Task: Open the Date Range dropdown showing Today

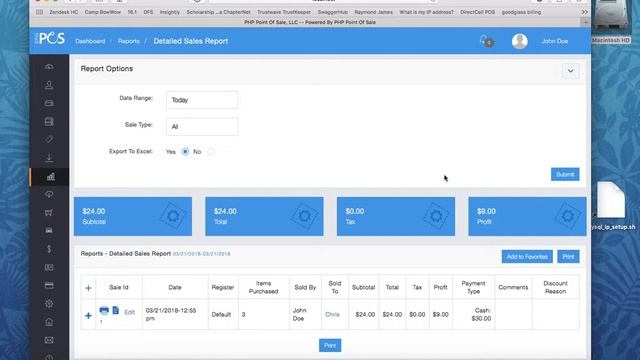Action: (x=202, y=100)
